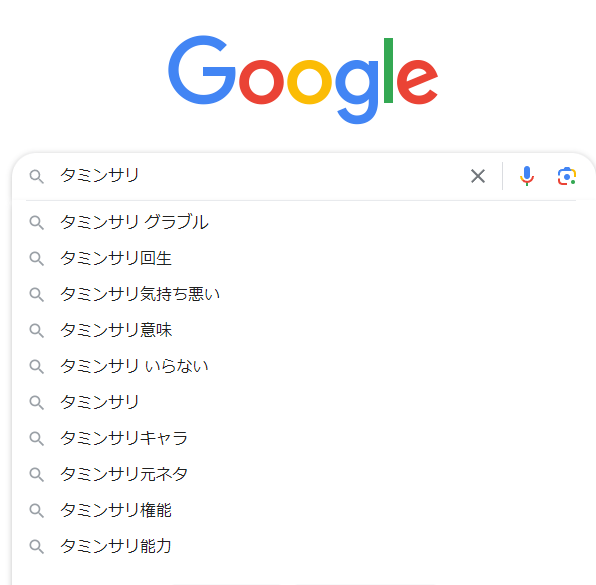Select the suggestion タミンサリ いらない
Image resolution: width=596 pixels, height=585 pixels.
tap(304, 366)
